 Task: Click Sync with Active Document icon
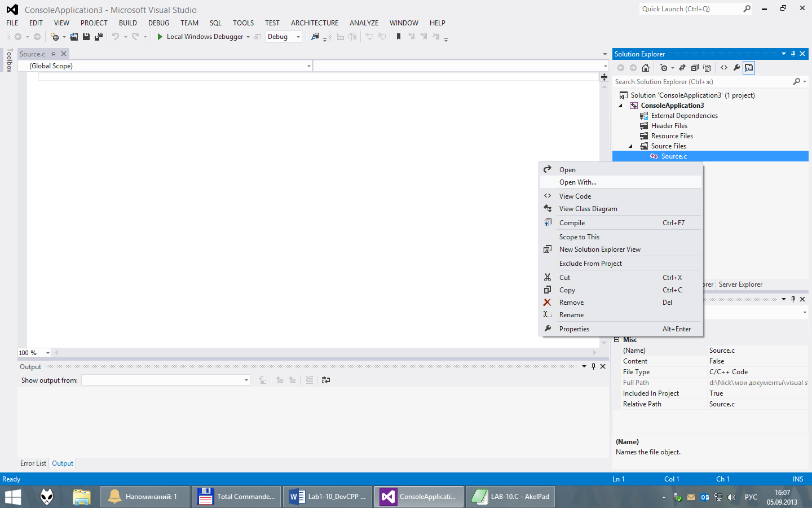pos(682,68)
